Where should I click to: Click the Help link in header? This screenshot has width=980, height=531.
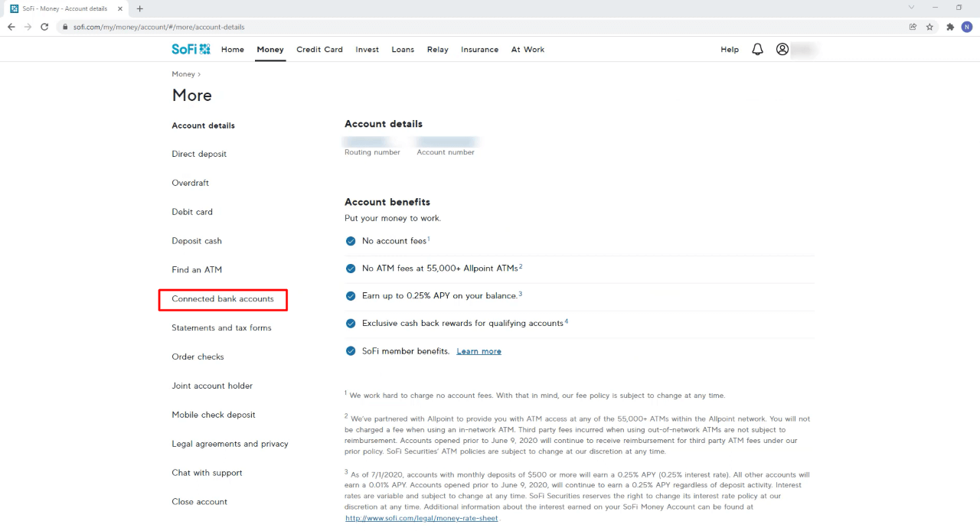tap(730, 49)
